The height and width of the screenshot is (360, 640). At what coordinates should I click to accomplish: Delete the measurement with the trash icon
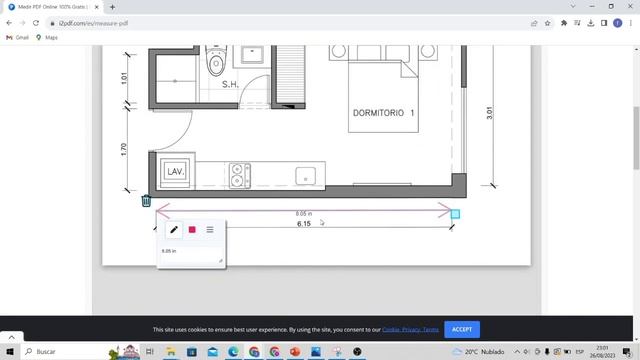click(x=146, y=201)
